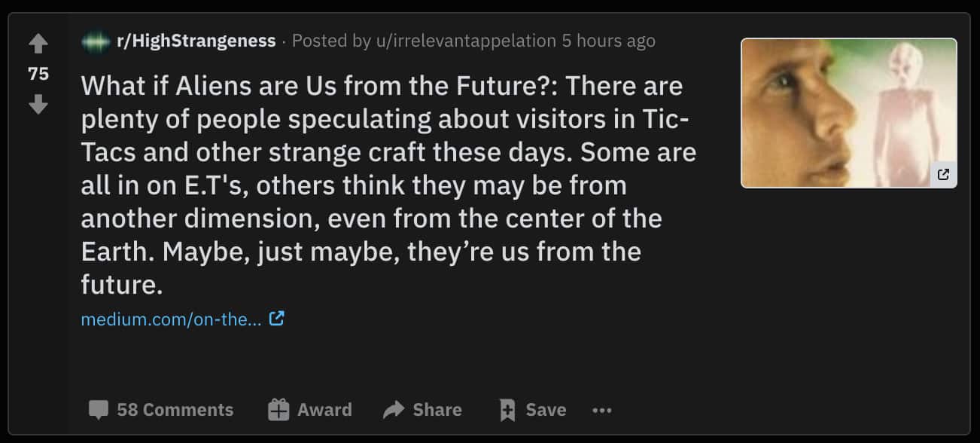Click the external-link badge on the thumbnail
The height and width of the screenshot is (443, 980).
pos(943,175)
